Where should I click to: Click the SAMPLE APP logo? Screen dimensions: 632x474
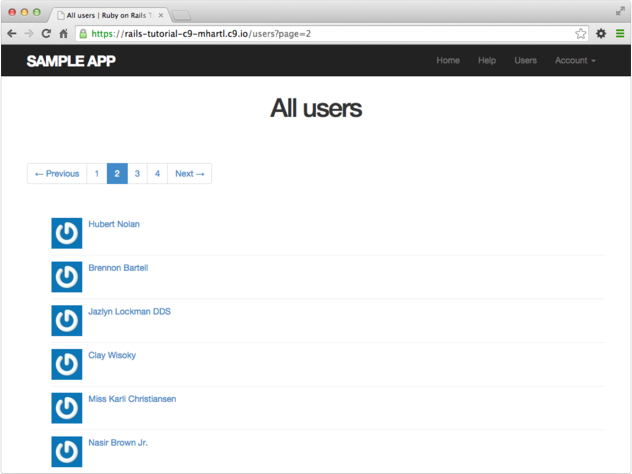pyautogui.click(x=71, y=61)
